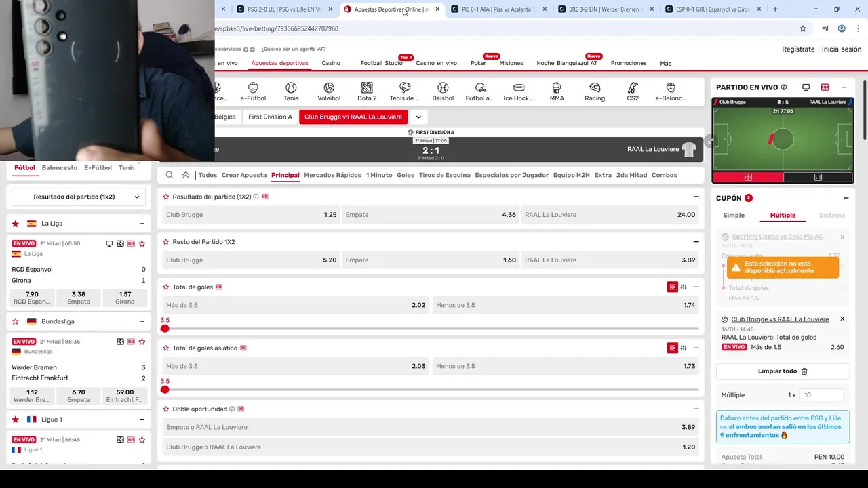
Task: Click the collapse-all double chevron icon
Action: (186, 175)
